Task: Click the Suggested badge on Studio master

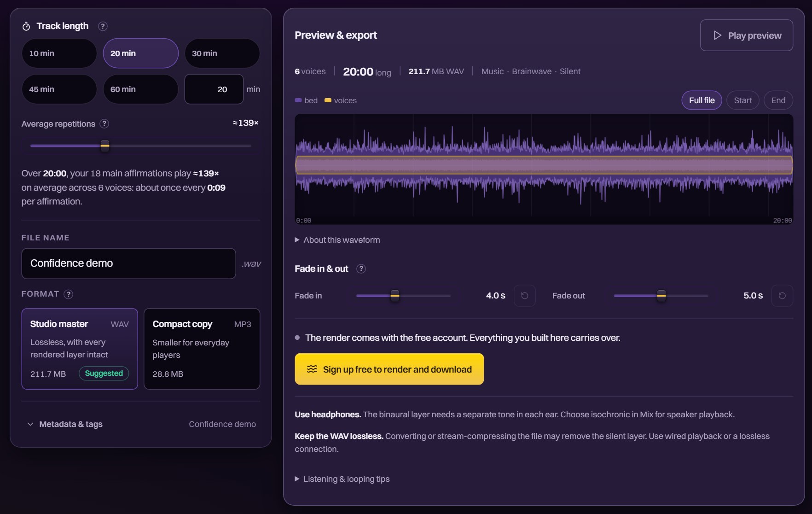Action: [104, 373]
